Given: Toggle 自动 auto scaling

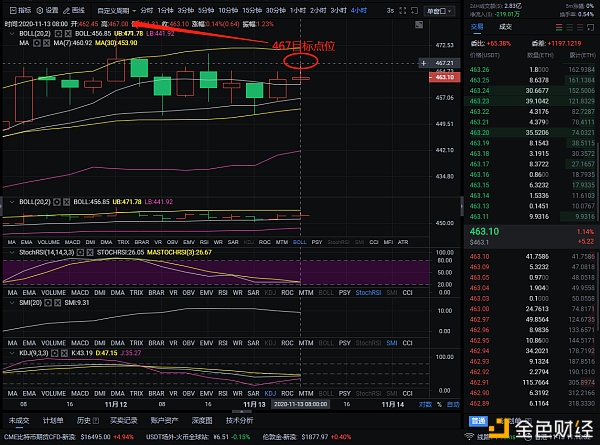Looking at the screenshot, I should click(453, 404).
